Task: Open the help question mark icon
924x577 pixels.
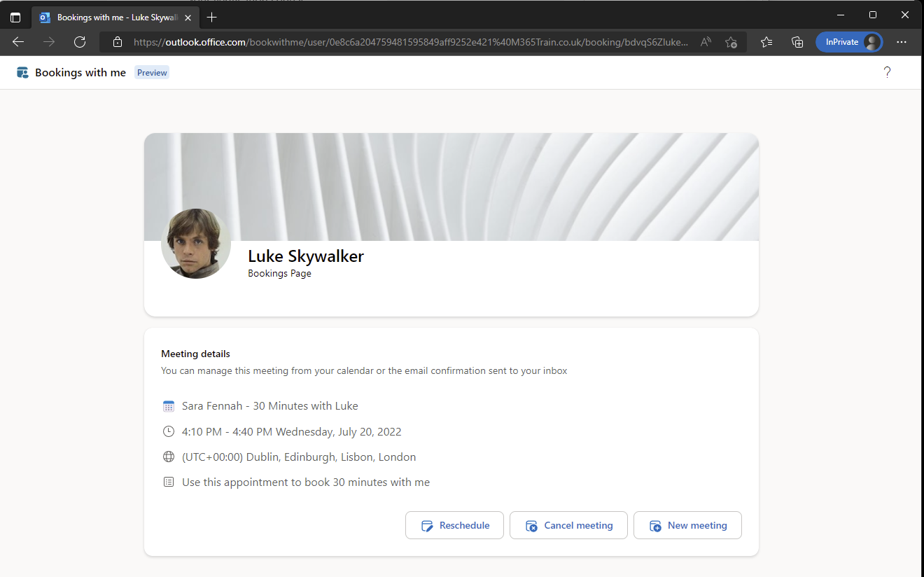Action: [887, 72]
